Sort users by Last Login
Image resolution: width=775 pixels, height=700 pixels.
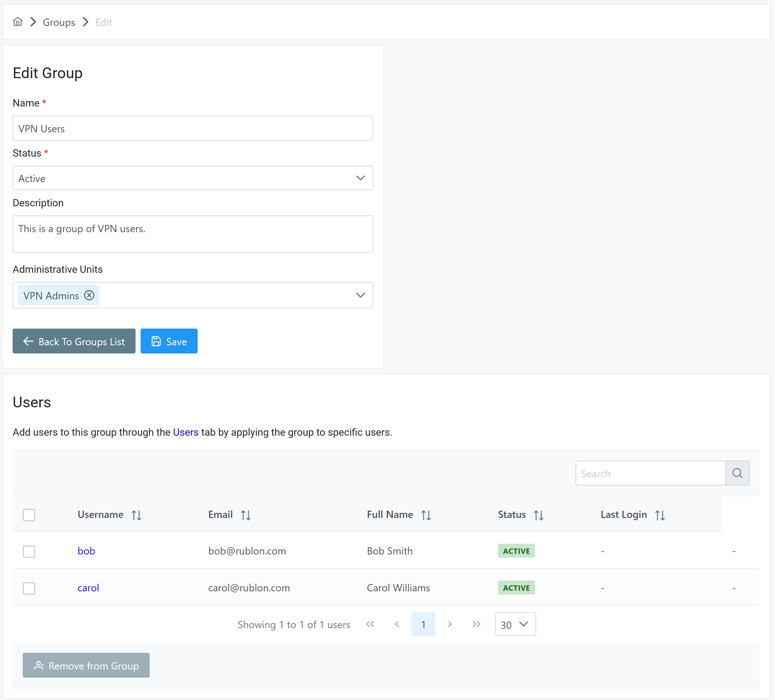[660, 515]
